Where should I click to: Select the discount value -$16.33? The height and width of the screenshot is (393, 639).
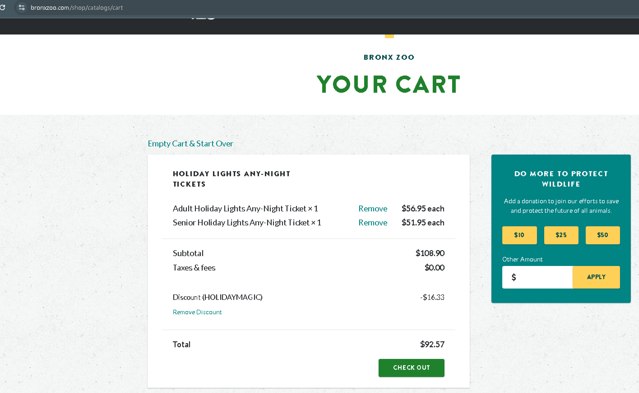tap(432, 297)
